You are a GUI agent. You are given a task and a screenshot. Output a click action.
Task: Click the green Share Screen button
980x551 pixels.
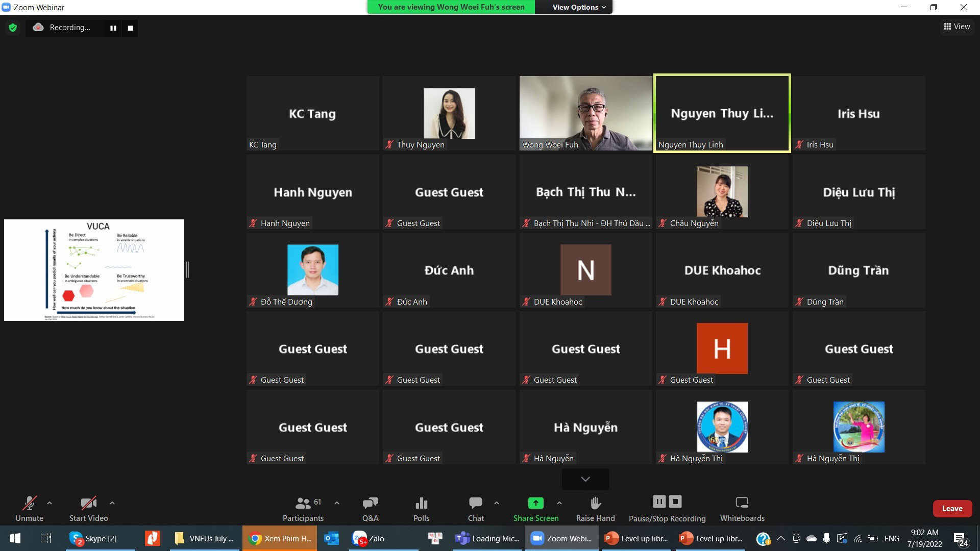(x=536, y=509)
